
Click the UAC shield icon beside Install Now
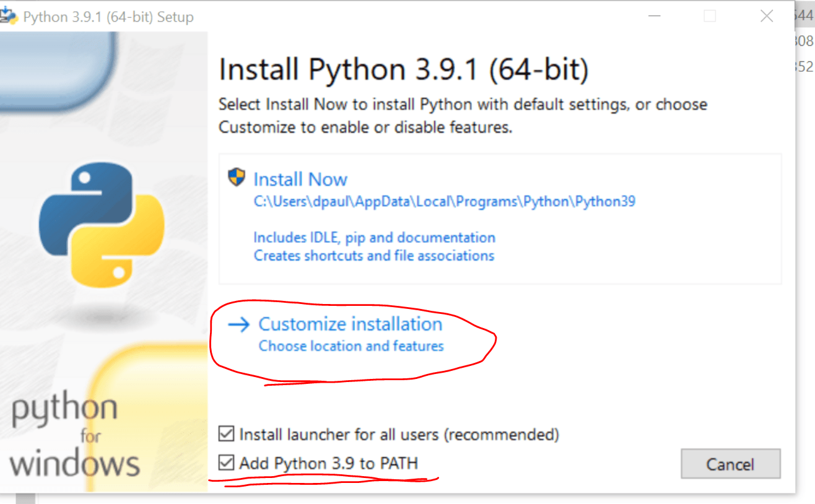[237, 178]
